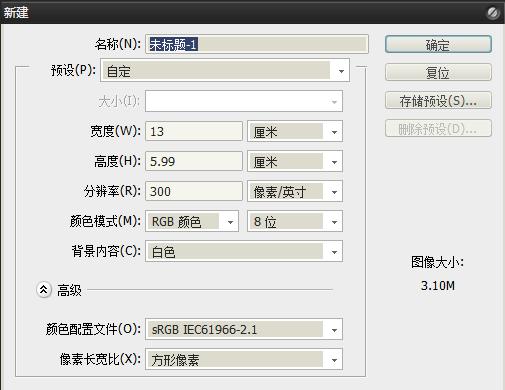This screenshot has width=505, height=390.
Task: Open the 预设 dropdown showing 自定
Action: [x=225, y=70]
